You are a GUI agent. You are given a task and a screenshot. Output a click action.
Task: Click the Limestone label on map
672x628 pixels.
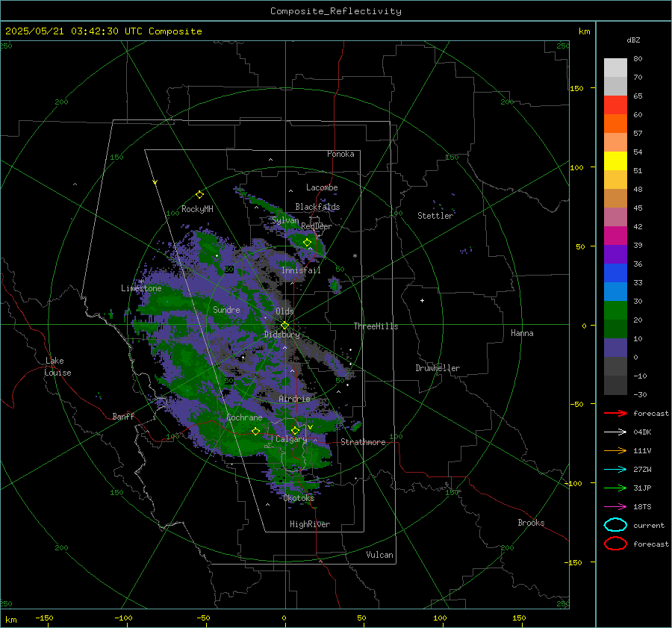pos(141,288)
